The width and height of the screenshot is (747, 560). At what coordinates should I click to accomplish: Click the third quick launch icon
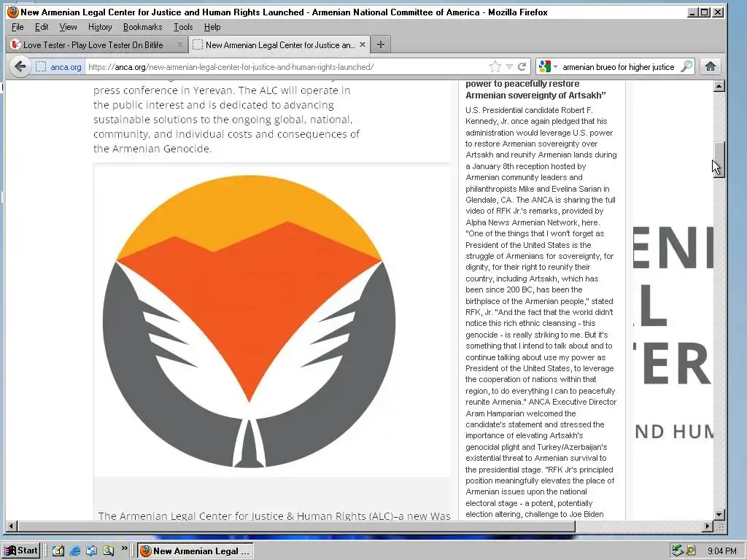click(91, 551)
